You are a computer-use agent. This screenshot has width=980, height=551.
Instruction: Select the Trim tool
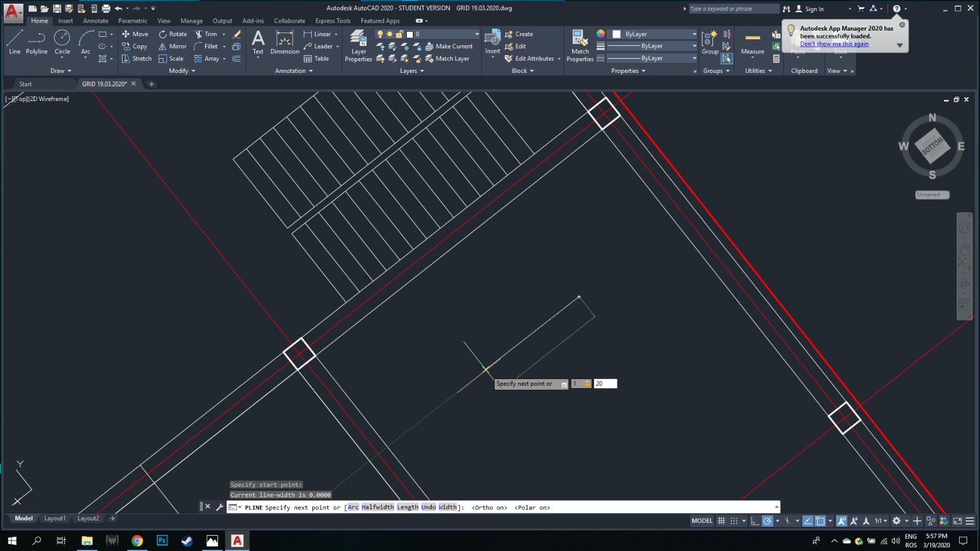[208, 34]
